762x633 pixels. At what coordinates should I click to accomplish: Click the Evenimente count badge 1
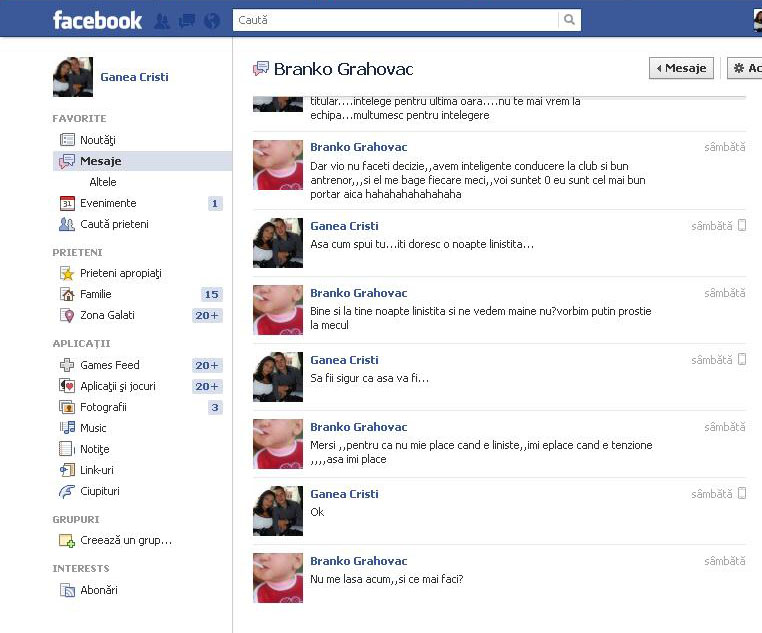(x=215, y=203)
